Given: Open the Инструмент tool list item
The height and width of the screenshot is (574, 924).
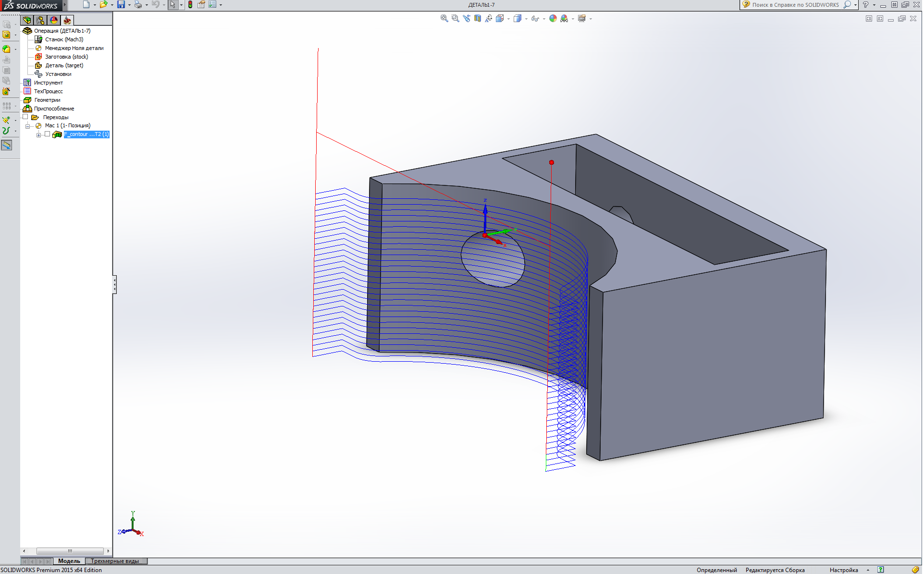Looking at the screenshot, I should click(48, 83).
